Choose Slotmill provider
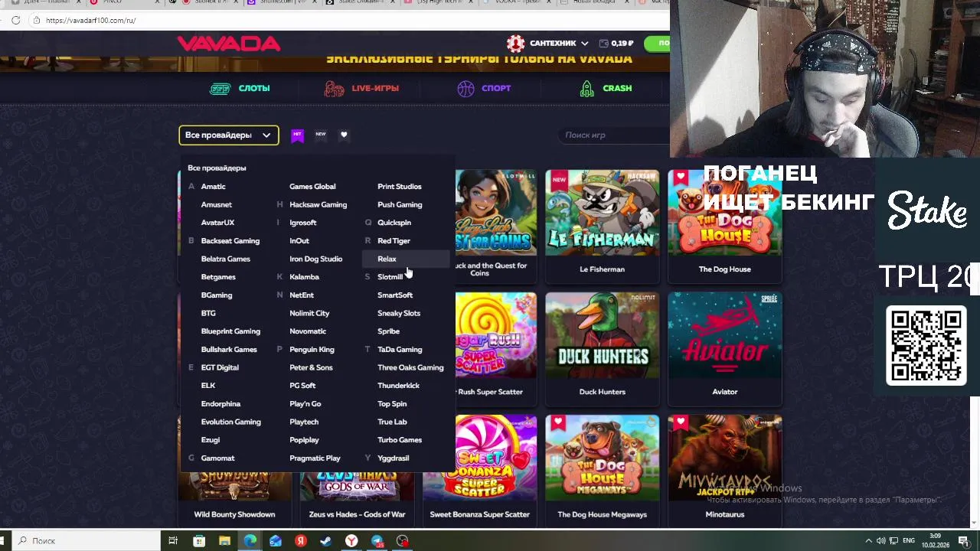The image size is (980, 551). (390, 277)
